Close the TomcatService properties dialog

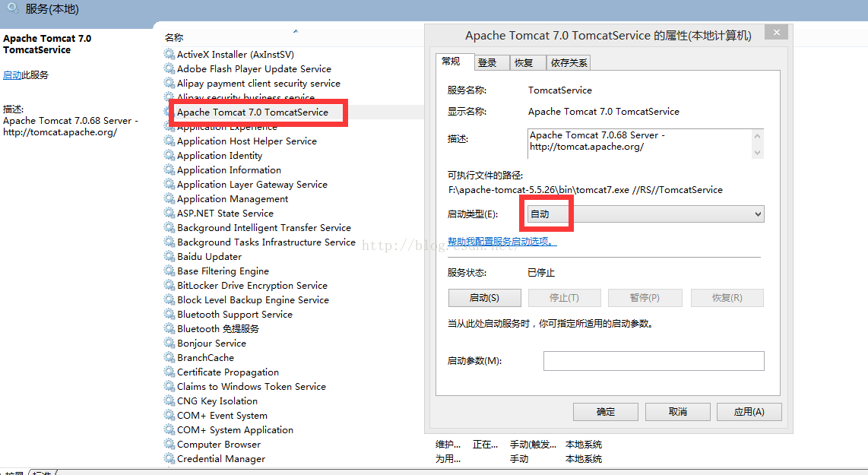click(x=777, y=32)
